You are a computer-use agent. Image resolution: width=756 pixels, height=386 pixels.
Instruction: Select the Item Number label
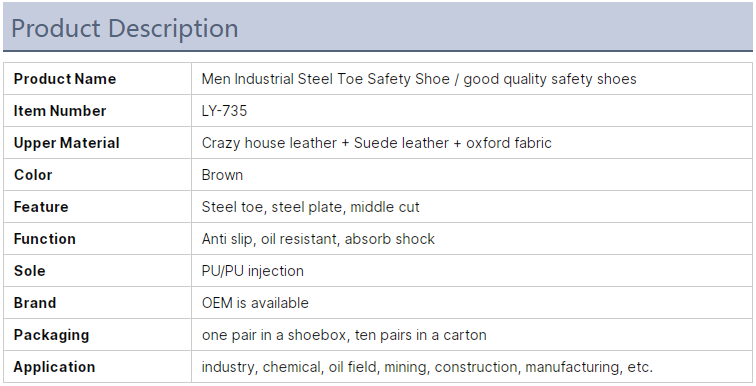[x=60, y=111]
